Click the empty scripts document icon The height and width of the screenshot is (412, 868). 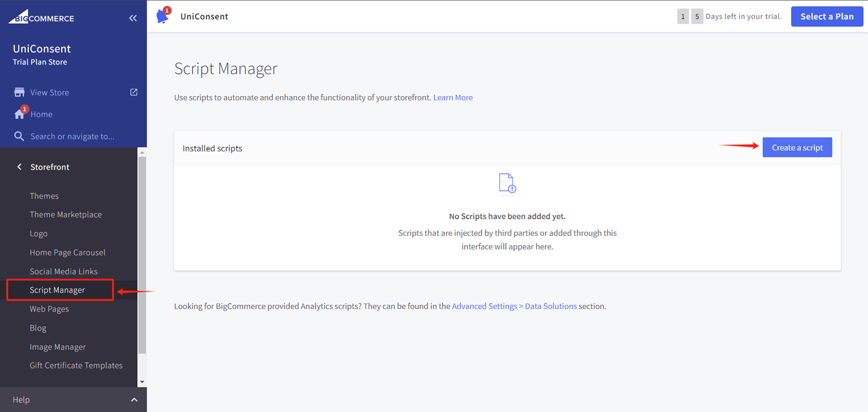pyautogui.click(x=507, y=183)
